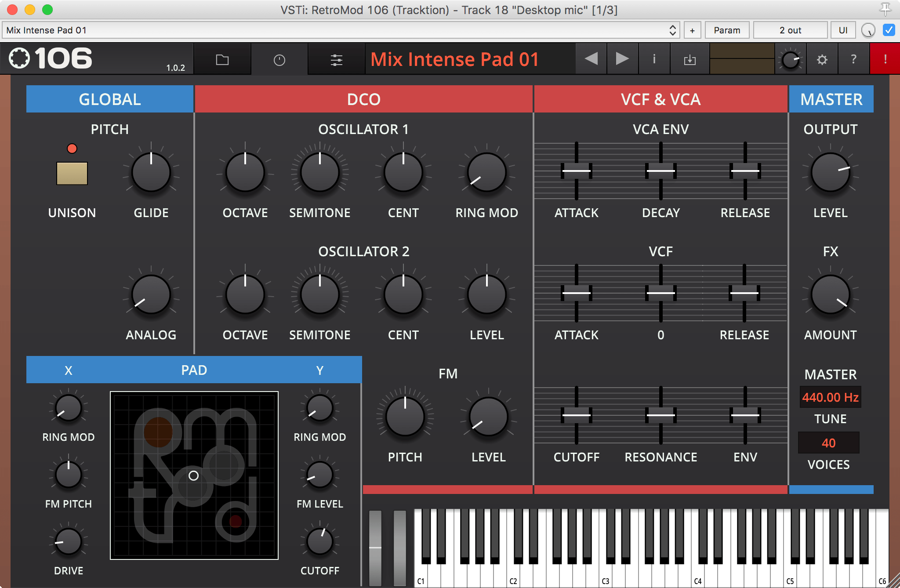Click the UI button
This screenshot has height=588, width=900.
pos(843,30)
